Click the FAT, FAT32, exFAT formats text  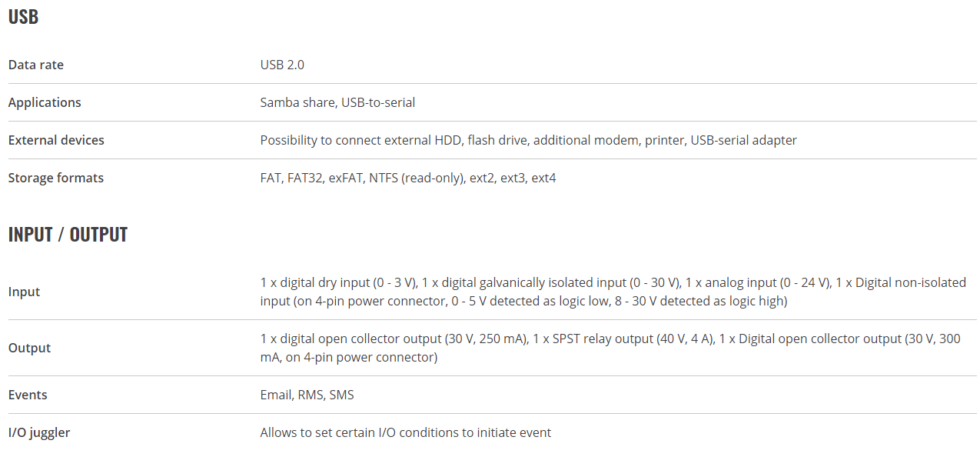click(408, 178)
